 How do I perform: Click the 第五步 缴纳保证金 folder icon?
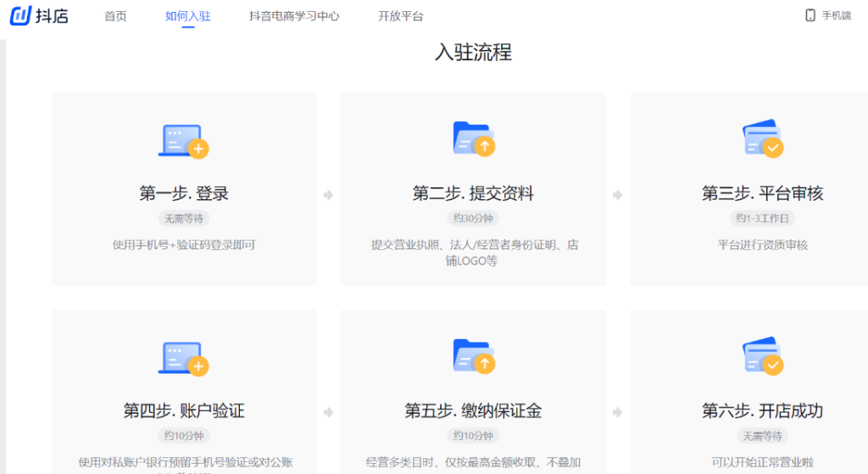pyautogui.click(x=474, y=356)
